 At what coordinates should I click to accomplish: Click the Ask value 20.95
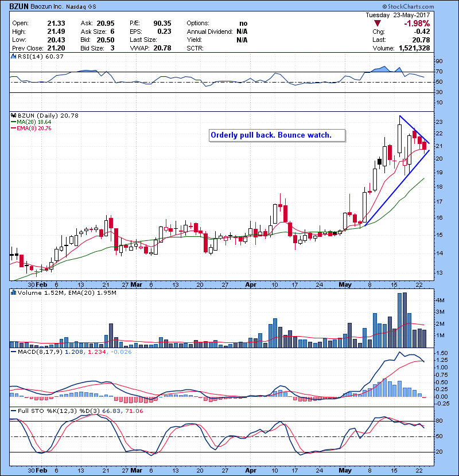(x=106, y=24)
